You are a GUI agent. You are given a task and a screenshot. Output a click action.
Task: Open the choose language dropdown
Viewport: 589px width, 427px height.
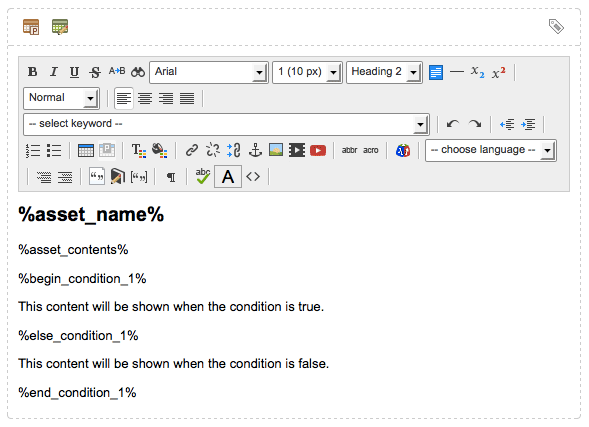tap(491, 150)
